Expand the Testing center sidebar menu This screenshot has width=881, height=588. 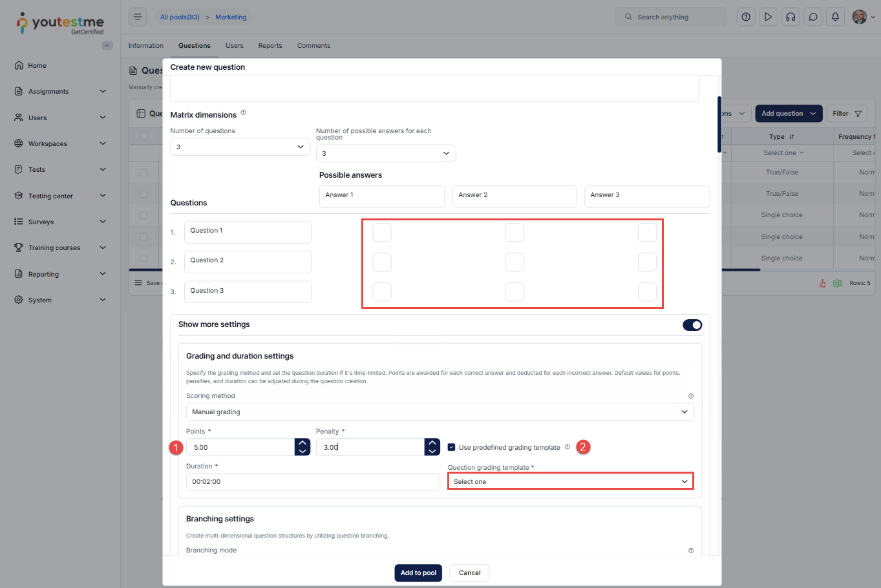(60, 196)
